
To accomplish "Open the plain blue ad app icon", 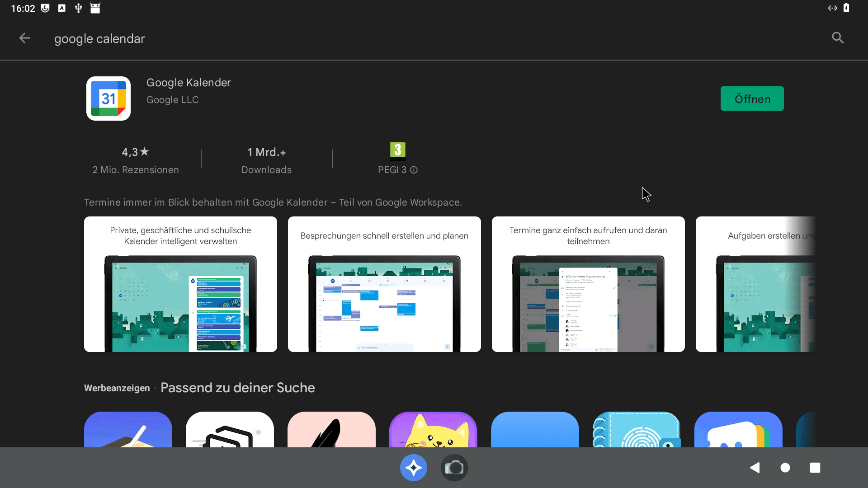I will [x=535, y=429].
